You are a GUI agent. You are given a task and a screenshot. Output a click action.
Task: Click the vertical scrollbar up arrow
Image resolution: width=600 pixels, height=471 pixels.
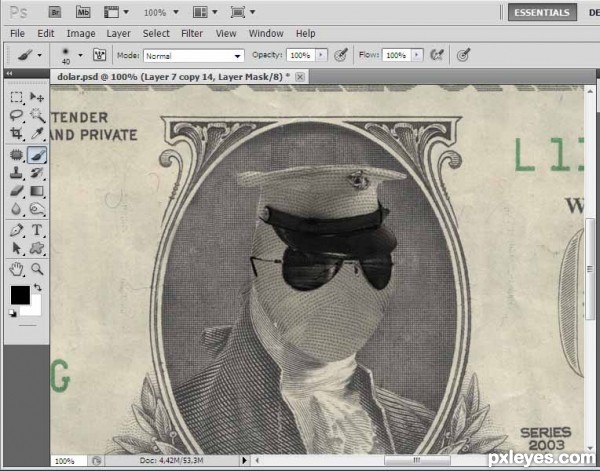click(x=590, y=91)
